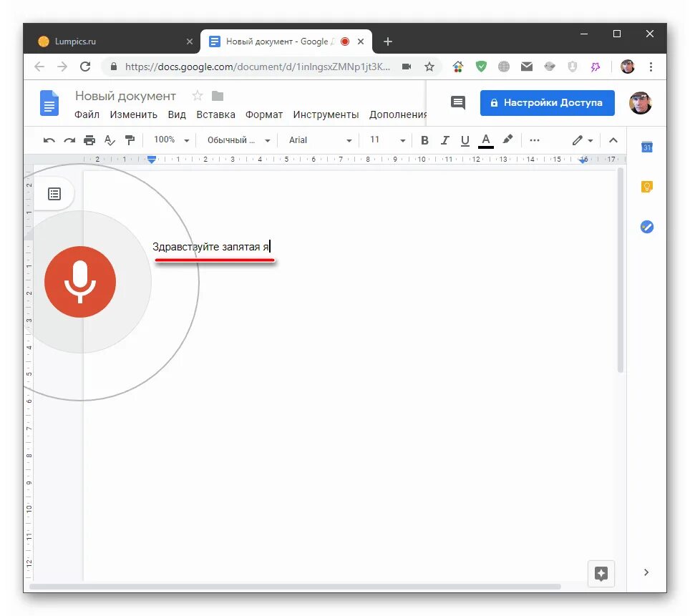Click the Explore button at bottom right
Viewport: 690px width, 616px height.
pyautogui.click(x=601, y=573)
